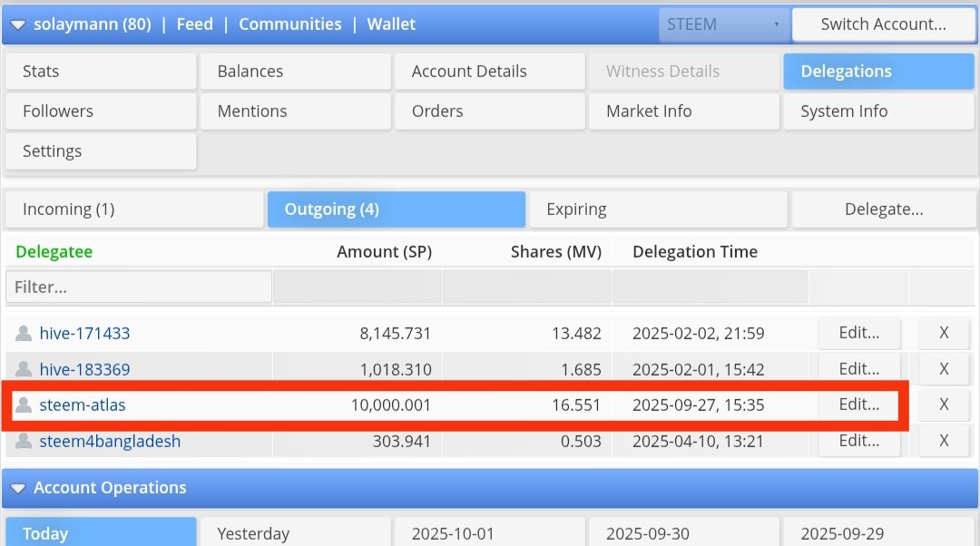The image size is (980, 546).
Task: Remove the steem4bangladesh delegation with X
Action: [944, 442]
